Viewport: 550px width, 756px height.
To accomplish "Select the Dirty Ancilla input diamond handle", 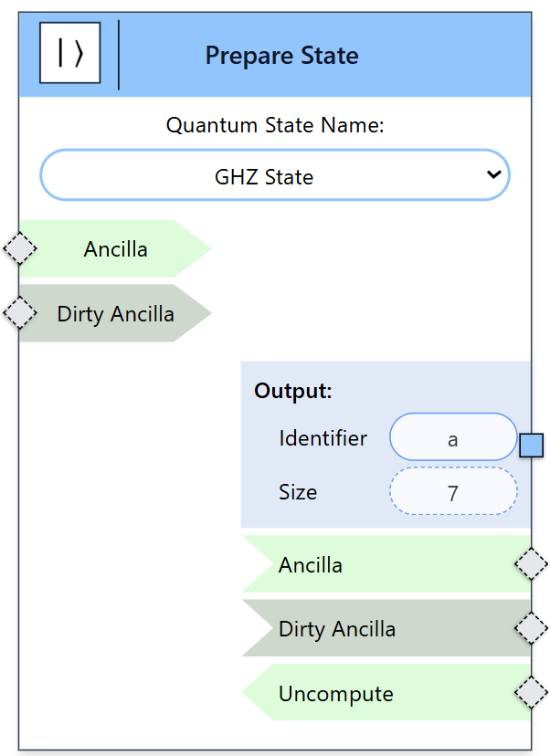I will (20, 313).
